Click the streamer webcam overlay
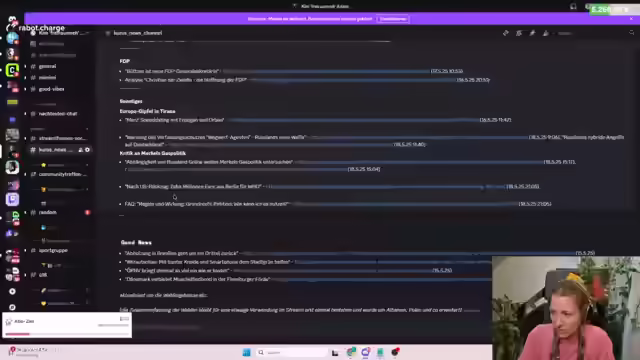Image resolution: width=640 pixels, height=360 pixels. pos(566,308)
